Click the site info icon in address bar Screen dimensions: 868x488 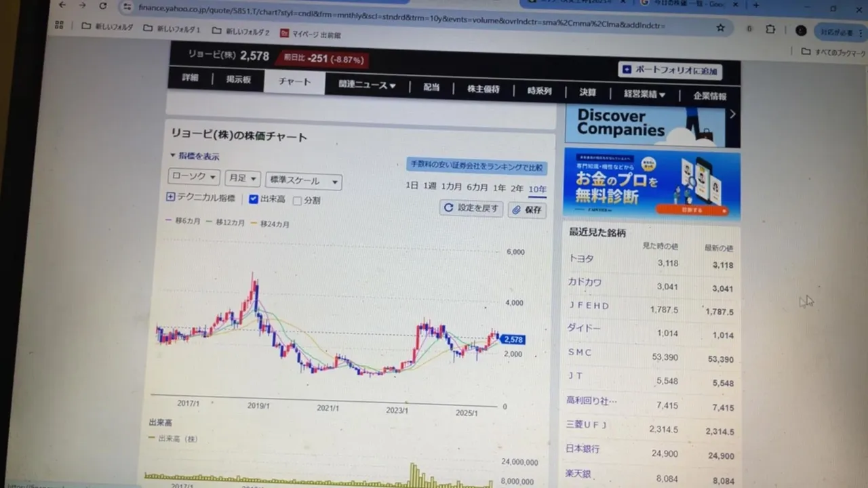tap(126, 6)
